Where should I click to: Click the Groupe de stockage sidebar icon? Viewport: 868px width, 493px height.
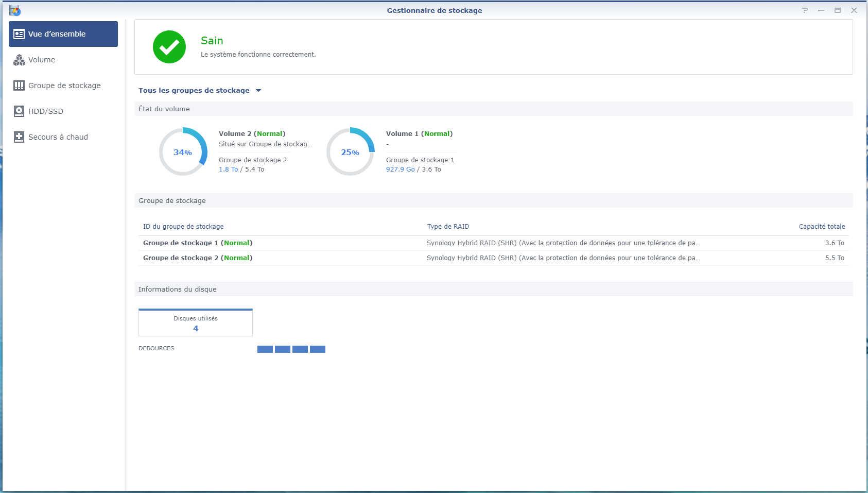(x=19, y=86)
